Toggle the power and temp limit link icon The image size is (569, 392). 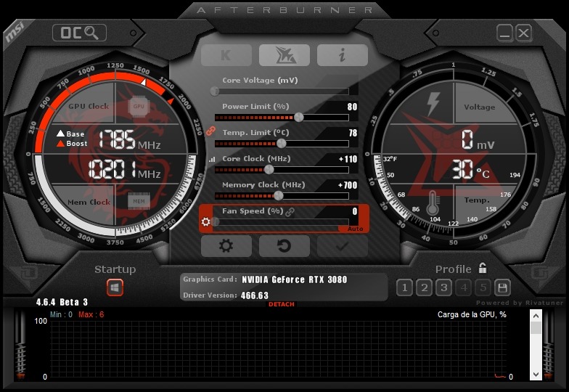(x=210, y=131)
